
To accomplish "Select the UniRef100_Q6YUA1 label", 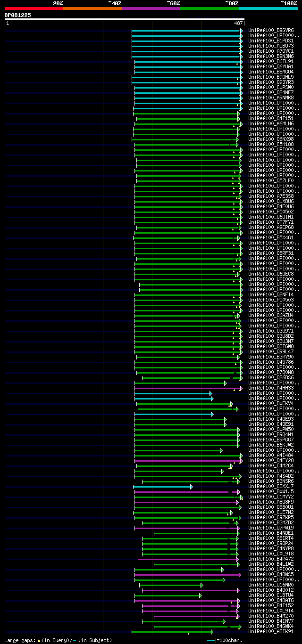I will click(270, 66).
